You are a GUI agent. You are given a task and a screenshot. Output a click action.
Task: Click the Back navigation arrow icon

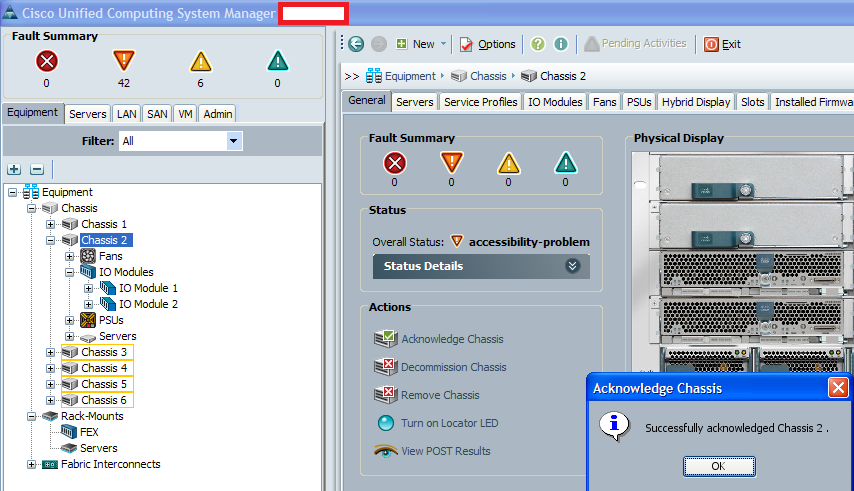[356, 44]
